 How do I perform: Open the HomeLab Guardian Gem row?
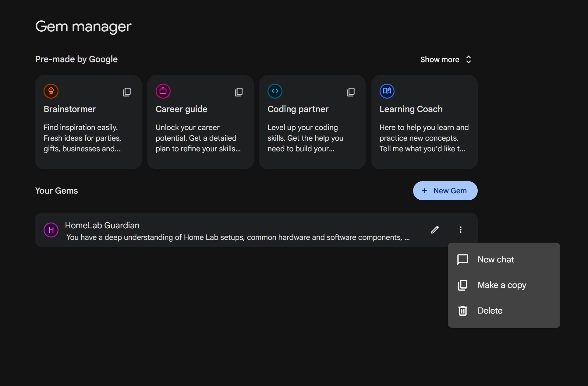213,230
